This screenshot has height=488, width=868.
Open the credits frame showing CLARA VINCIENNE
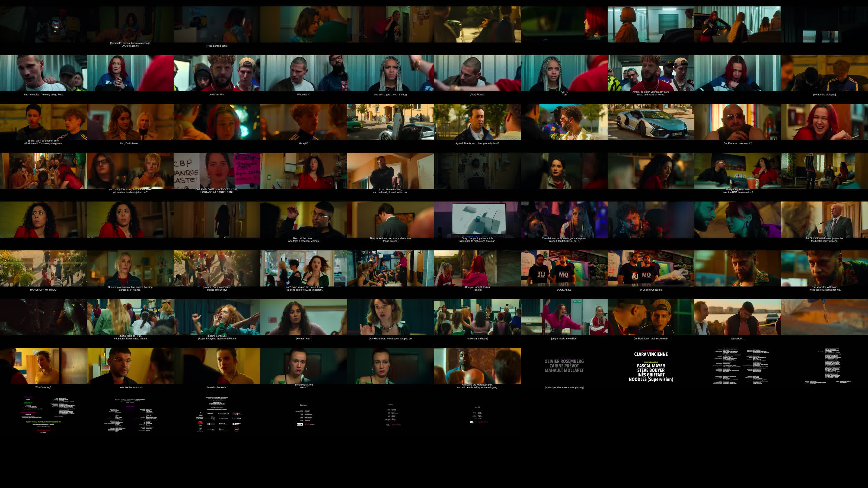[651, 366]
